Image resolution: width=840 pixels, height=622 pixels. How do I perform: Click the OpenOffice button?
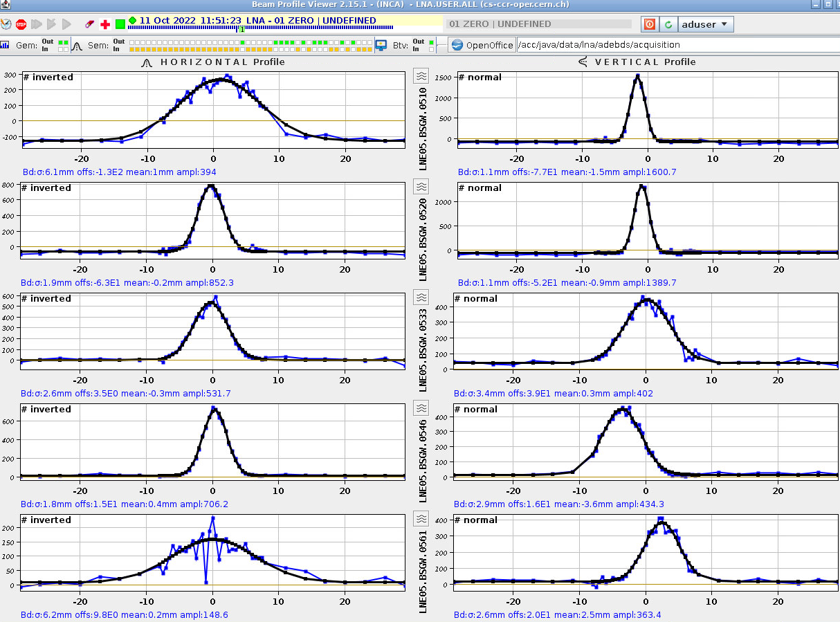coord(482,45)
